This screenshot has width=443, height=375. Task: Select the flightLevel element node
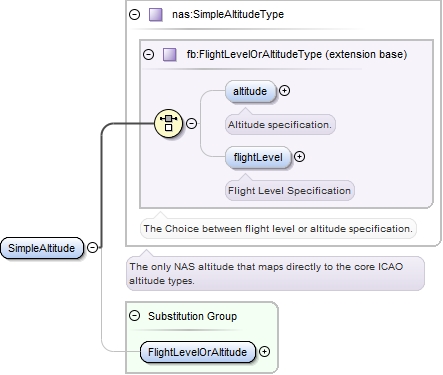click(x=258, y=157)
